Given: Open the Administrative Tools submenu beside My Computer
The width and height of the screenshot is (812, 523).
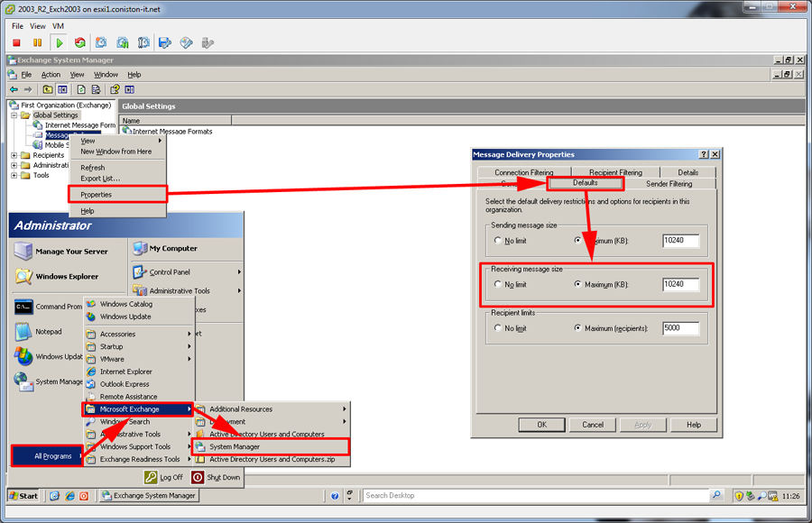Looking at the screenshot, I should pyautogui.click(x=187, y=291).
